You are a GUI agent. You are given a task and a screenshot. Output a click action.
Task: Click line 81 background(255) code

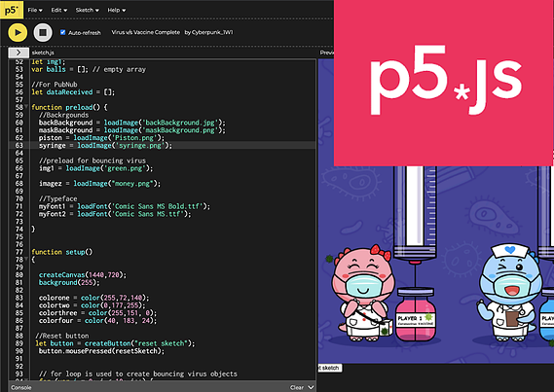[69, 282]
